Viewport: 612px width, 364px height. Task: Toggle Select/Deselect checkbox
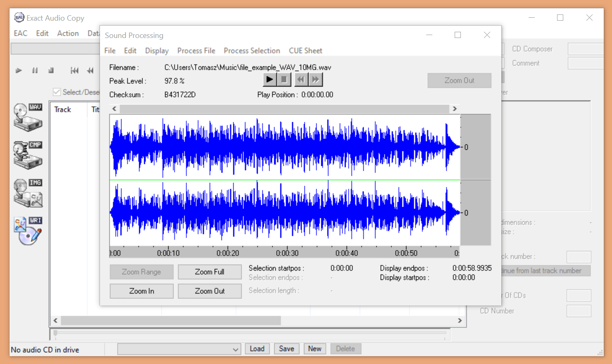coord(57,92)
